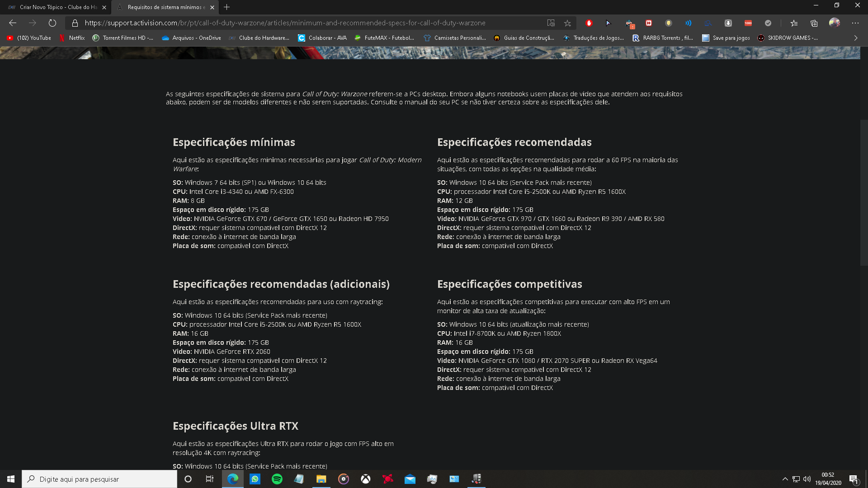Viewport: 868px width, 488px height.
Task: Open the red fast-forward extension icon
Action: pos(649,23)
